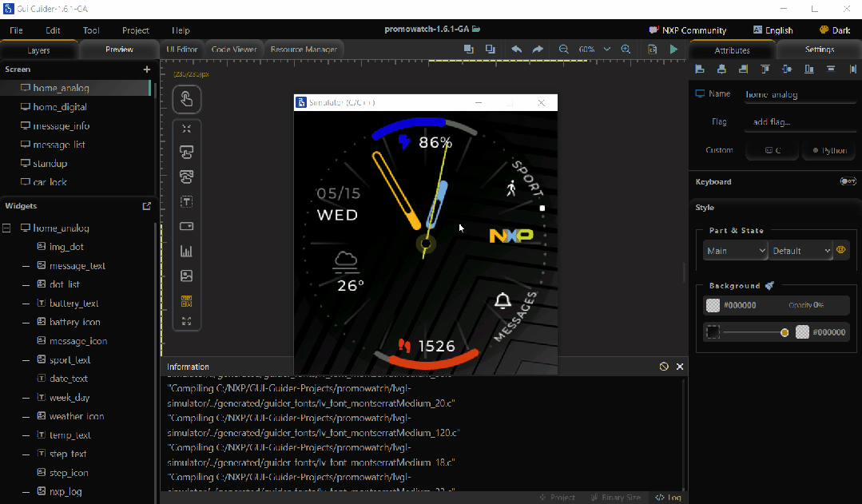
Task: Click the gradient opacity slider handle
Action: (x=785, y=332)
